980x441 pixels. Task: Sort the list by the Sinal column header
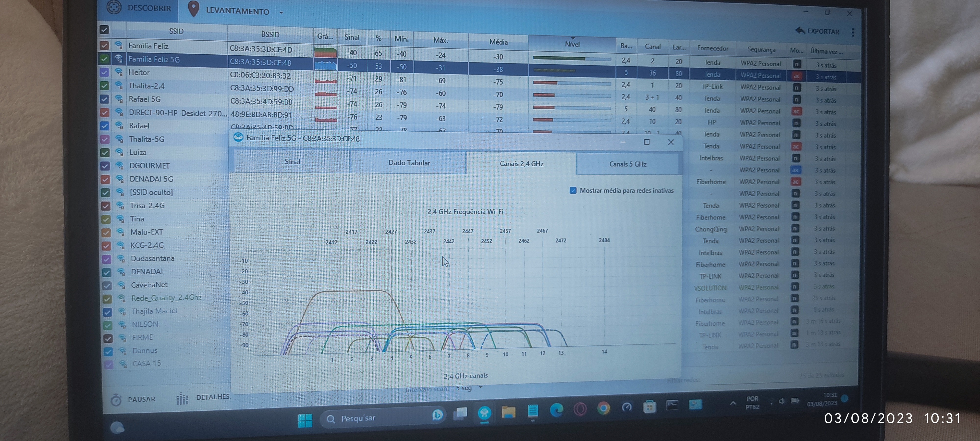tap(352, 37)
